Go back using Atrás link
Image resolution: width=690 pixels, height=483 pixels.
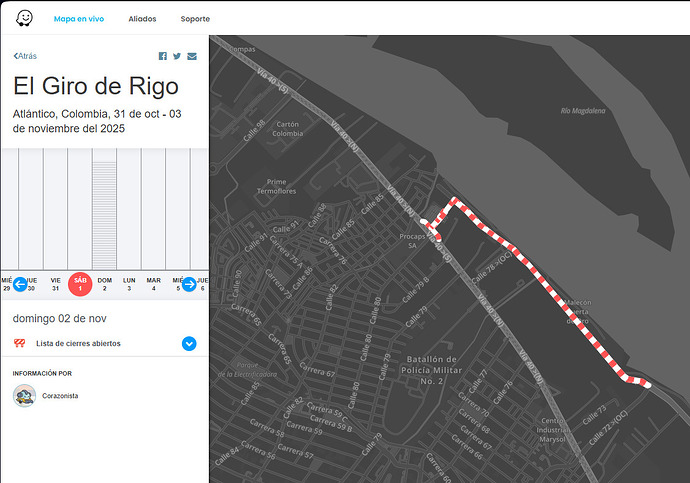[25, 56]
